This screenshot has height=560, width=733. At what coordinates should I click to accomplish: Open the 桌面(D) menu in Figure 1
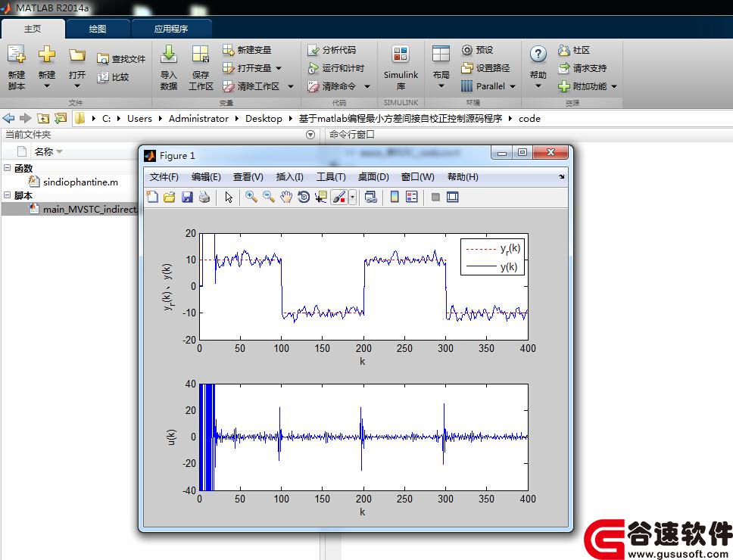pyautogui.click(x=373, y=177)
